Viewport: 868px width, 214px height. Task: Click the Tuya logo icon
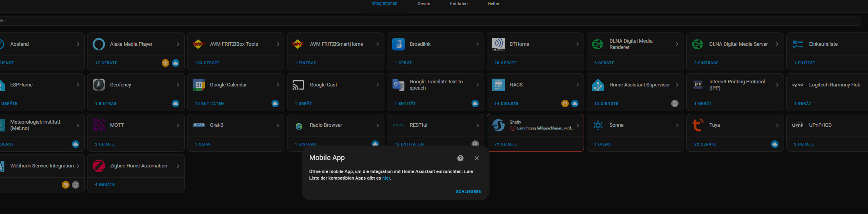(x=698, y=125)
